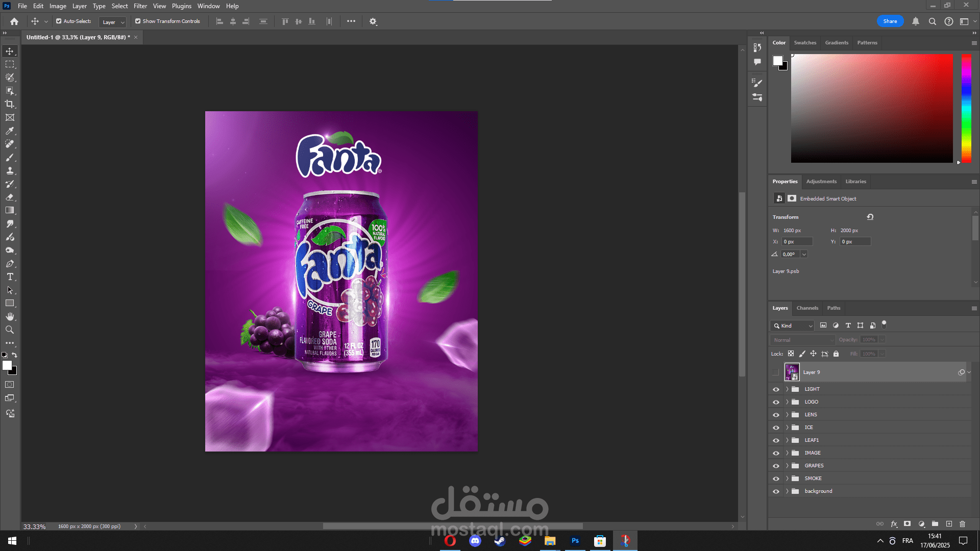The width and height of the screenshot is (980, 551).
Task: Select the Crop tool
Action: (10, 104)
